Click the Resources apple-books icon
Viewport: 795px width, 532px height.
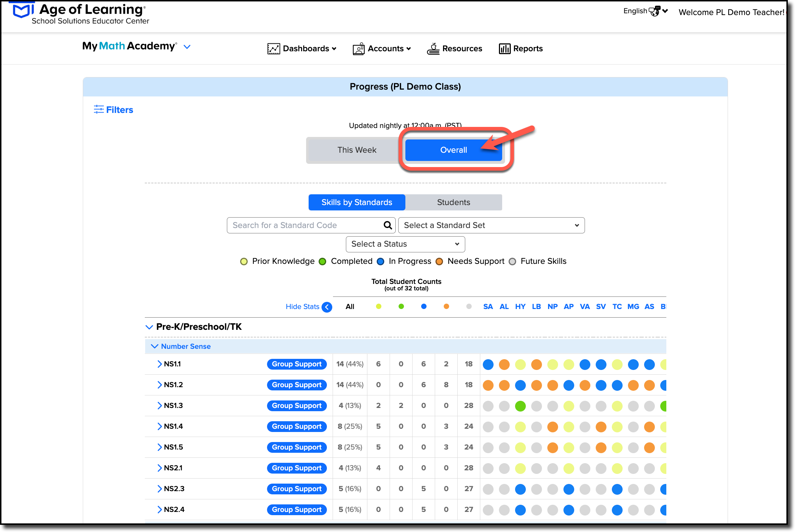tap(433, 49)
